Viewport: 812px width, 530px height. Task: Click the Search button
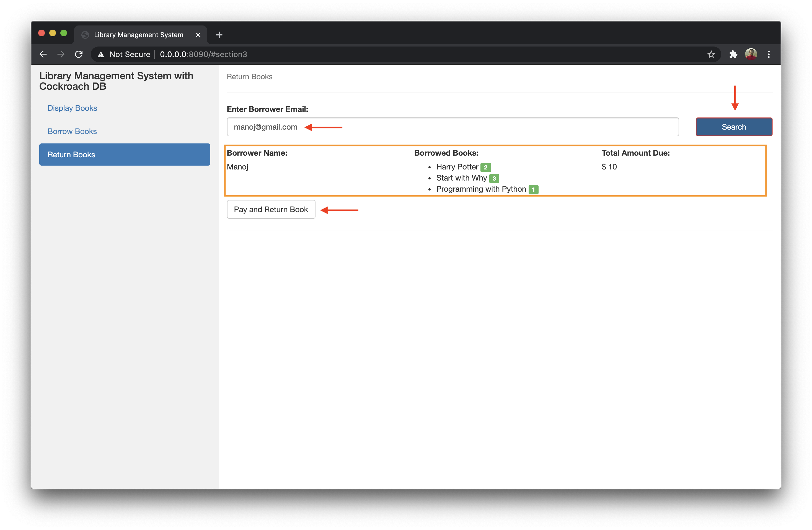coord(734,127)
